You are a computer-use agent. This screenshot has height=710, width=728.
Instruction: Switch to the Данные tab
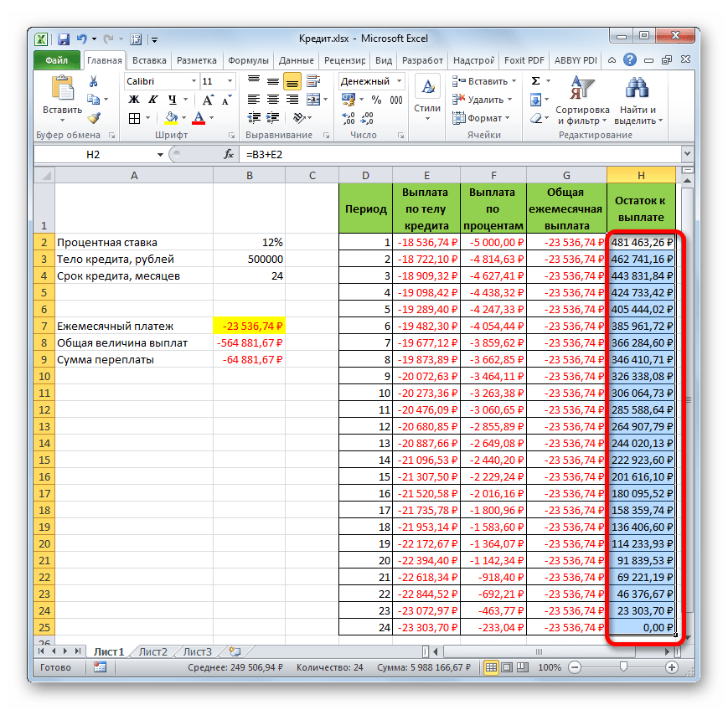tap(297, 60)
